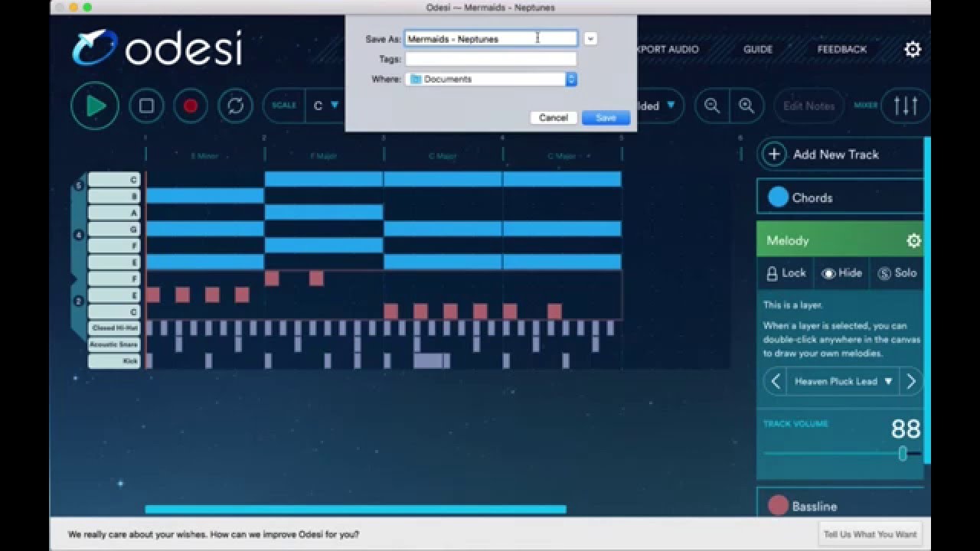Click the F Major chord marker
Viewport: 980px width, 551px height.
pyautogui.click(x=323, y=156)
